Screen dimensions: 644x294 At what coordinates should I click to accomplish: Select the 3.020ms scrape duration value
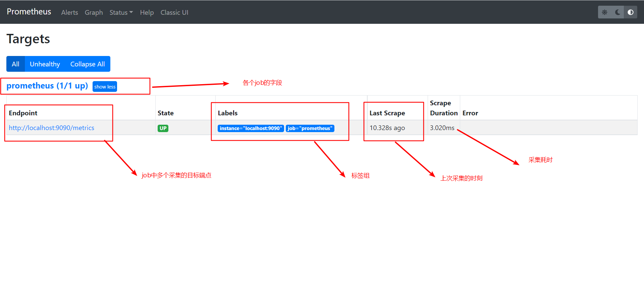[x=442, y=128]
